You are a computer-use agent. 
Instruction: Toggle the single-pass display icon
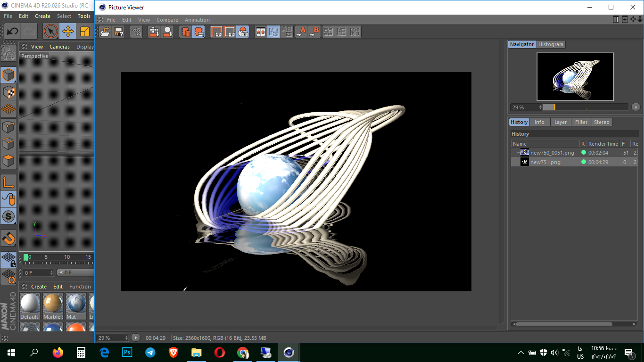(216, 32)
